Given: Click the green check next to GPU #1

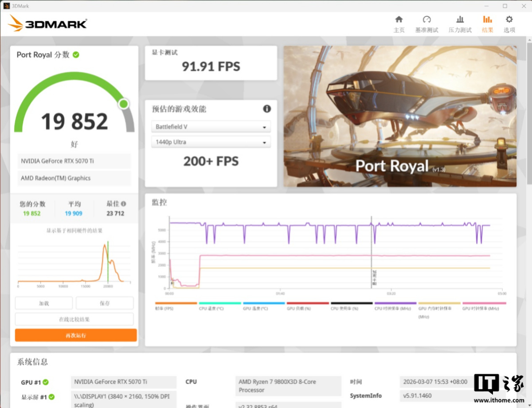Looking at the screenshot, I should click(45, 382).
